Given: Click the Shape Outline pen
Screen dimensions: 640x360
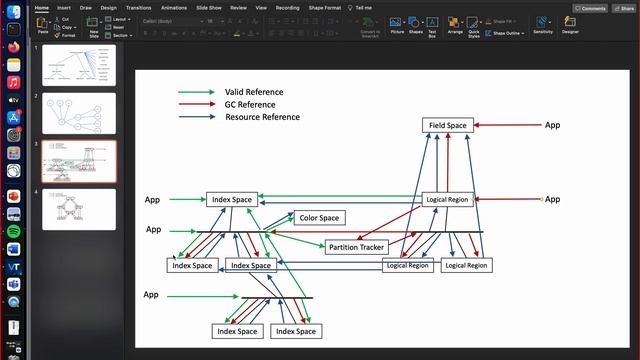Looking at the screenshot, I should (x=488, y=33).
